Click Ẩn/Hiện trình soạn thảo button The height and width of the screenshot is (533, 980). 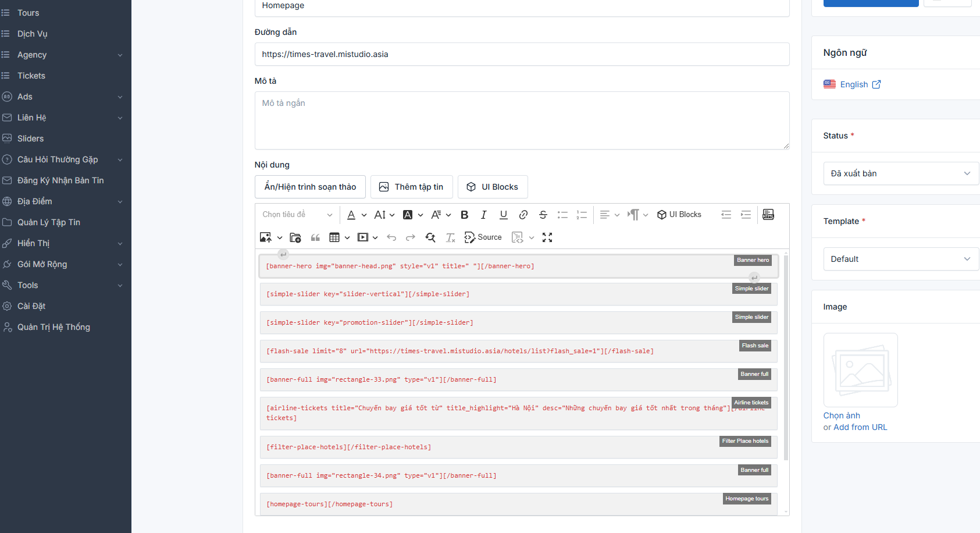click(x=310, y=187)
